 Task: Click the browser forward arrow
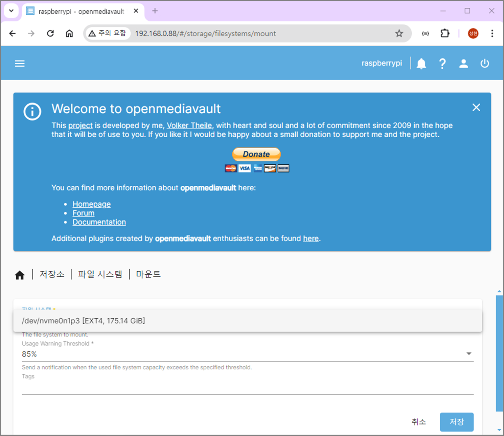point(31,33)
